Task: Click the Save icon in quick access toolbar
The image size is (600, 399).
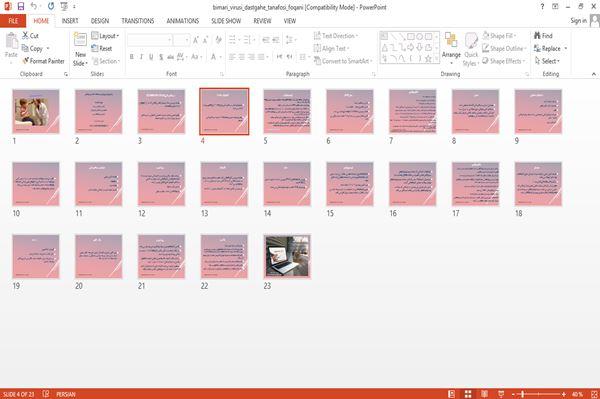Action: tap(21, 7)
